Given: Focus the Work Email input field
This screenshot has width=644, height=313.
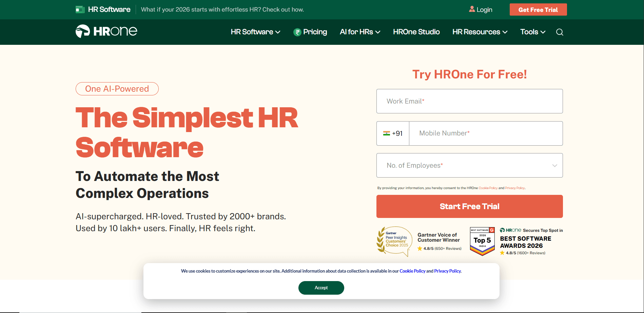Looking at the screenshot, I should click(x=469, y=101).
